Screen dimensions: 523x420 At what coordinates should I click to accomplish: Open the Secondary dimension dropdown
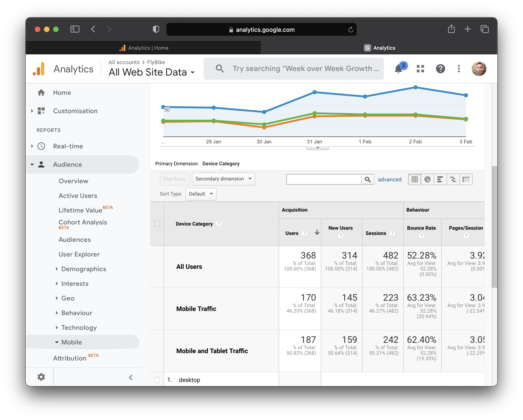pos(223,179)
